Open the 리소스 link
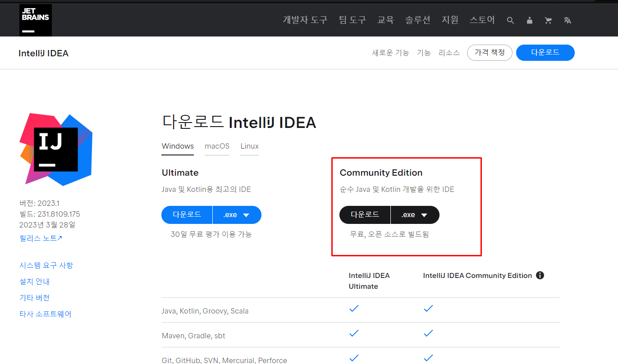618x364 pixels. click(449, 53)
